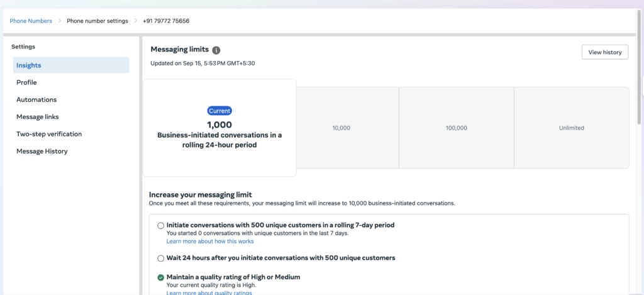Open Learn more about how this works

[210, 241]
